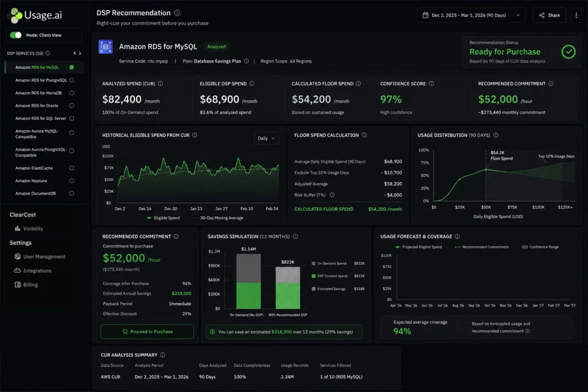Viewport: 588px width, 392px height.
Task: Select Amazon RDS for MariaDB radio
Action: [72, 93]
